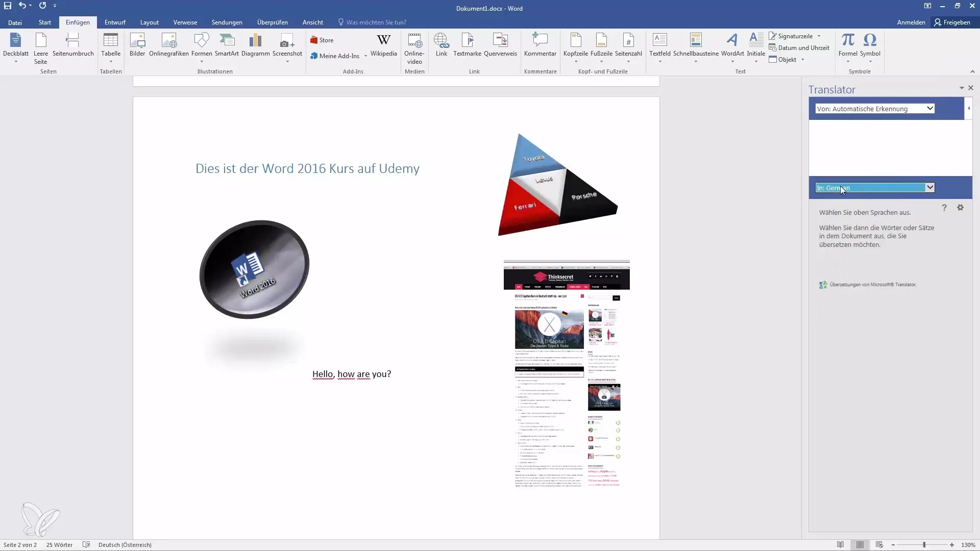Launch the Wikipedia add-in

tap(384, 45)
